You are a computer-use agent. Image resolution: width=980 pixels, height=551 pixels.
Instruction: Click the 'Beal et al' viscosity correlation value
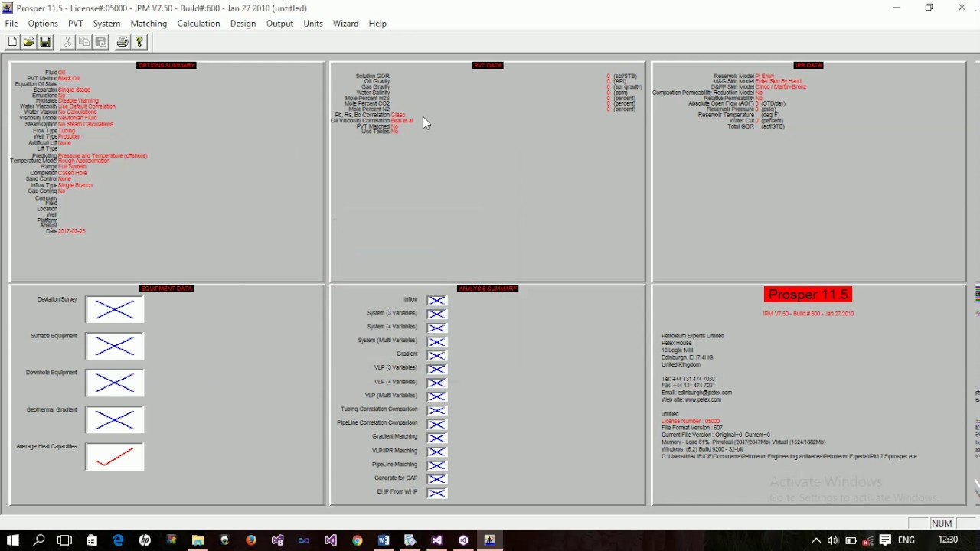tap(402, 120)
